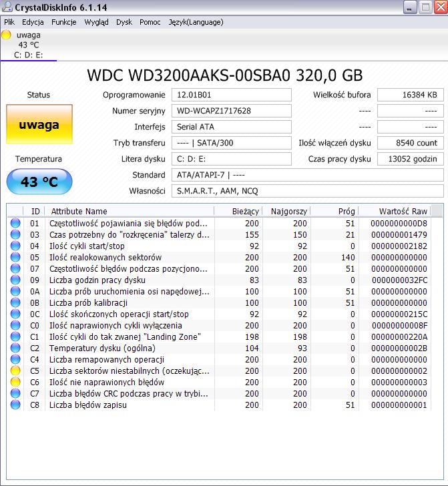The image size is (448, 486).
Task: Select row Ilość nie naprawionych błędów
Action: 219,382
